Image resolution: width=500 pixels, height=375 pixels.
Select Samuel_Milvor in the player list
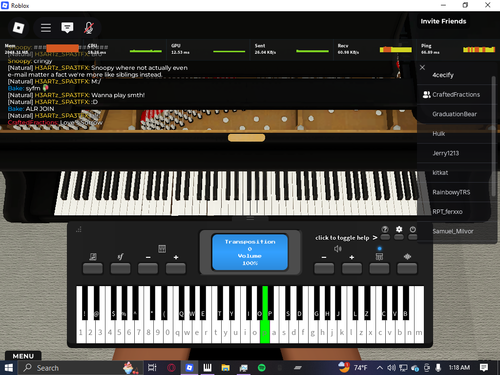455,231
